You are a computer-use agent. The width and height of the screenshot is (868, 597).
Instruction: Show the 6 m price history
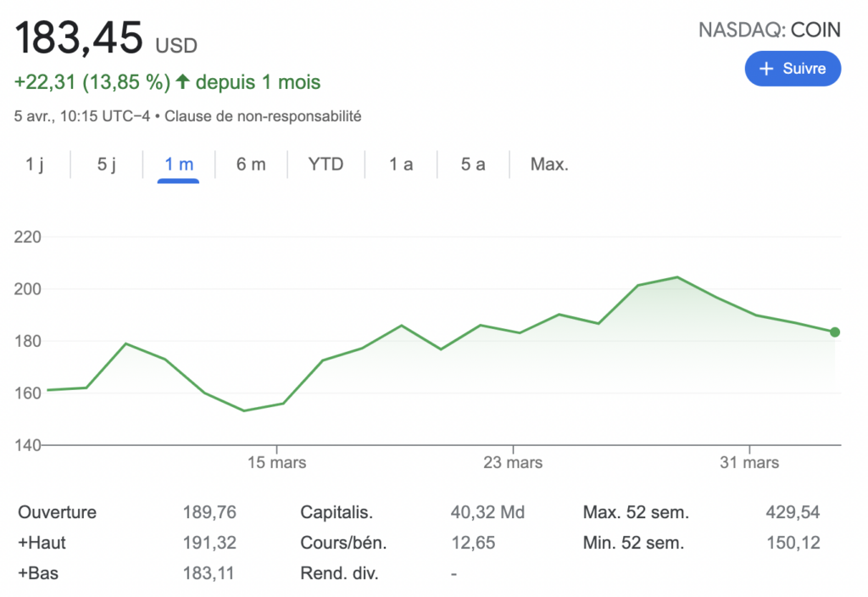pos(251,165)
